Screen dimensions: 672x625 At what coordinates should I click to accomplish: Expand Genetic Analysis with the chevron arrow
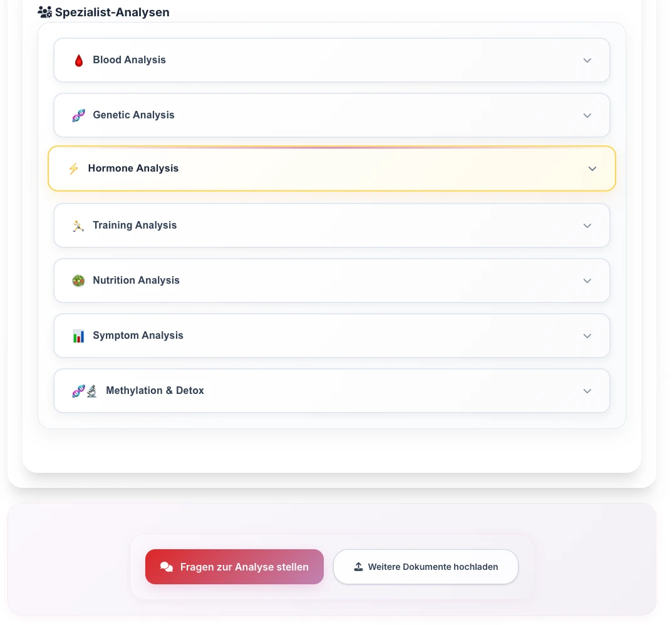pos(587,116)
